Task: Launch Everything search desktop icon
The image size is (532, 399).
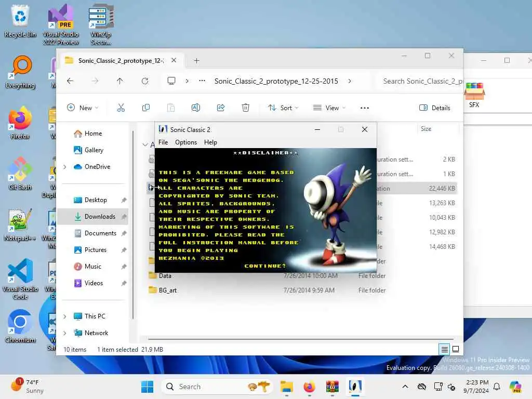Action: pyautogui.click(x=20, y=72)
